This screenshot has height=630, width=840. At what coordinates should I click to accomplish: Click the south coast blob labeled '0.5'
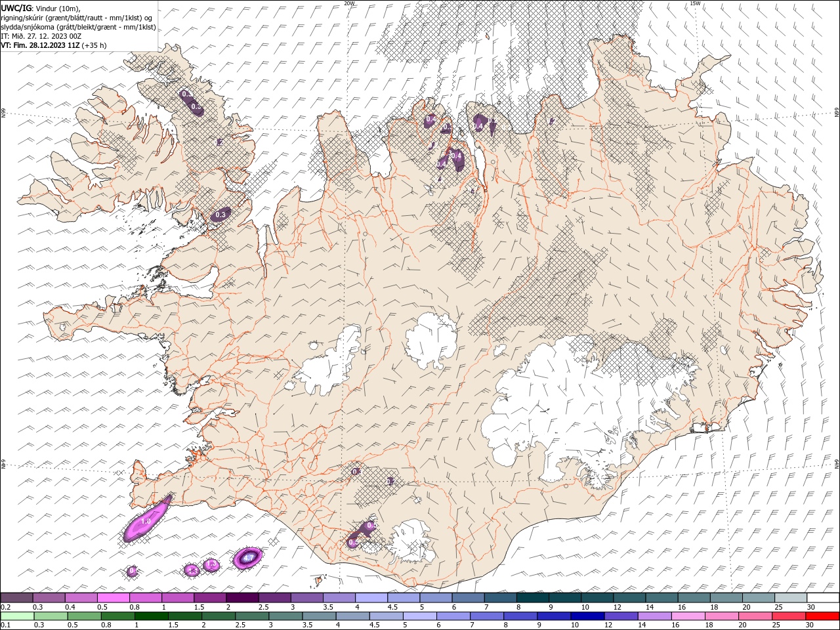pyautogui.click(x=353, y=543)
